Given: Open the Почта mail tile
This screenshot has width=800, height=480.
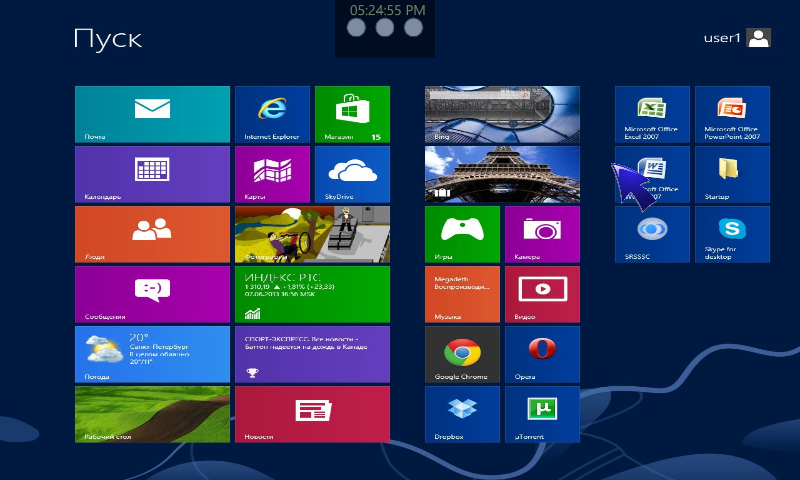Looking at the screenshot, I should (152, 114).
